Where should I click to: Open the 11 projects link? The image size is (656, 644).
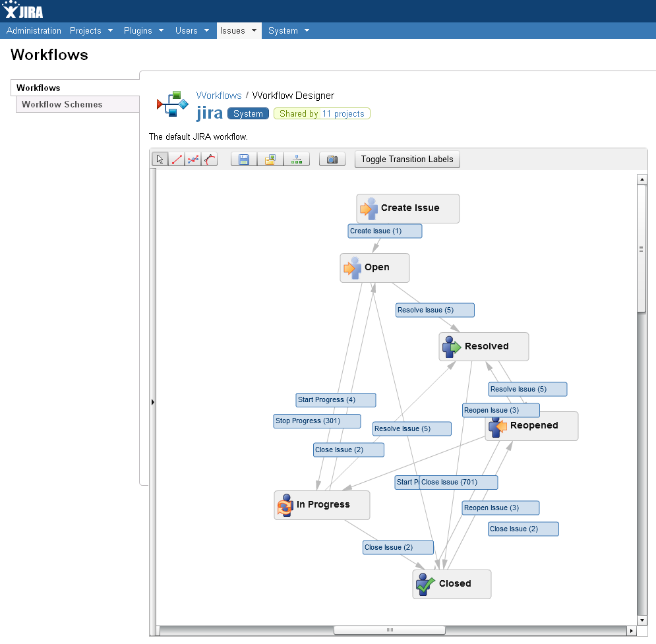coord(343,114)
